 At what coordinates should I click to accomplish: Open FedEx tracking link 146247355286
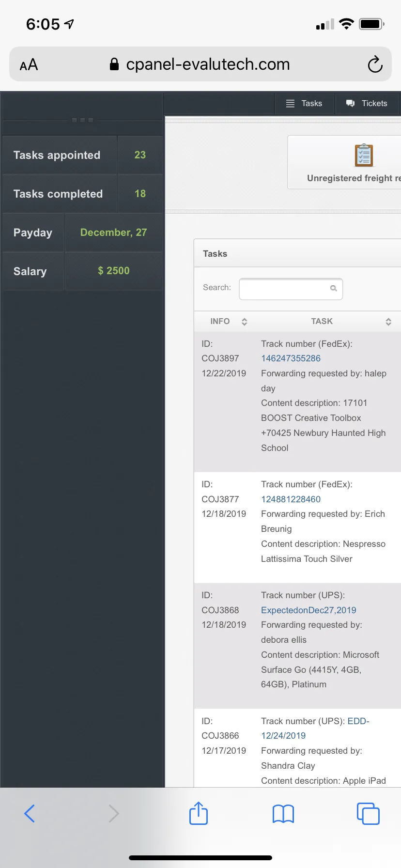(291, 358)
